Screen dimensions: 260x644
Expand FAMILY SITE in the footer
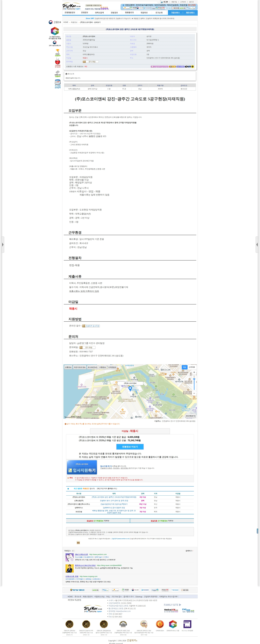(x=172, y=605)
